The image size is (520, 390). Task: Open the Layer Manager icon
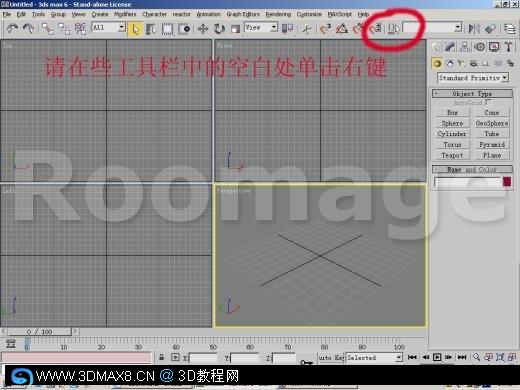tap(509, 29)
